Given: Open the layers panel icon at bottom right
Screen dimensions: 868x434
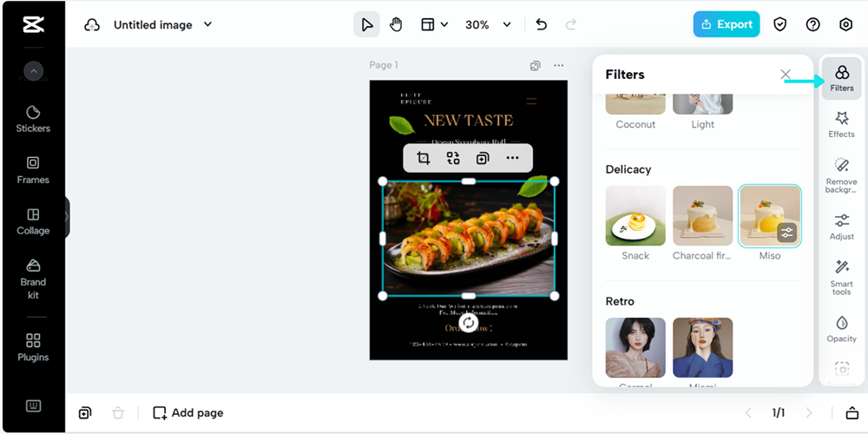Looking at the screenshot, I should (852, 413).
